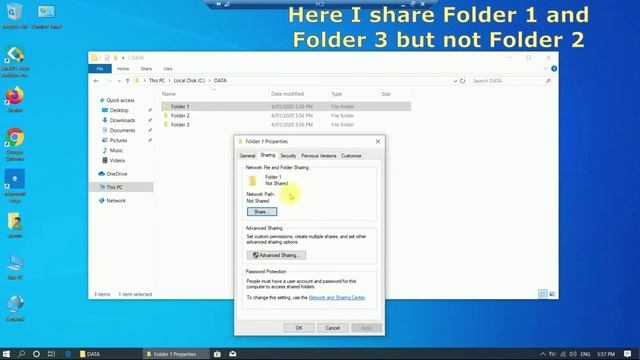
Task: Open the This PC desktop icon
Action: point(15,267)
